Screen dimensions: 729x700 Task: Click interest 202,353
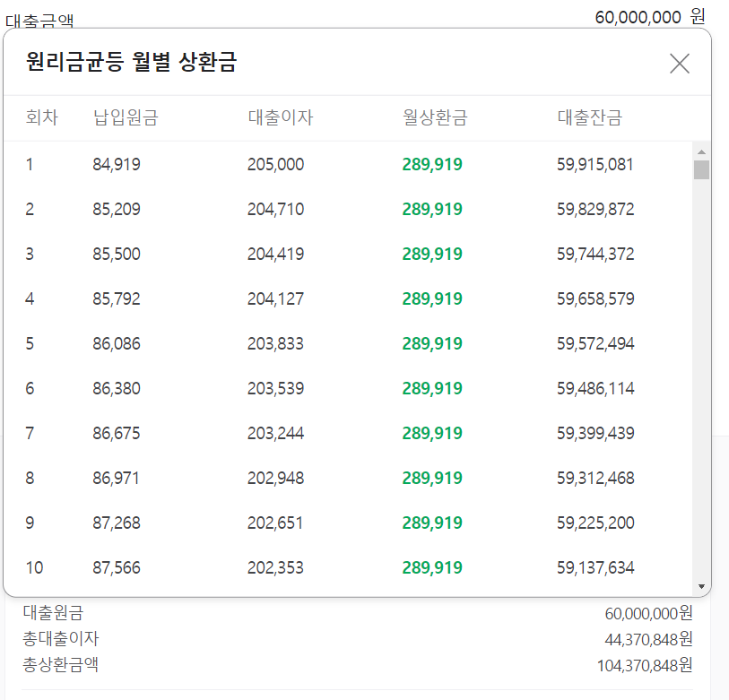(275, 567)
